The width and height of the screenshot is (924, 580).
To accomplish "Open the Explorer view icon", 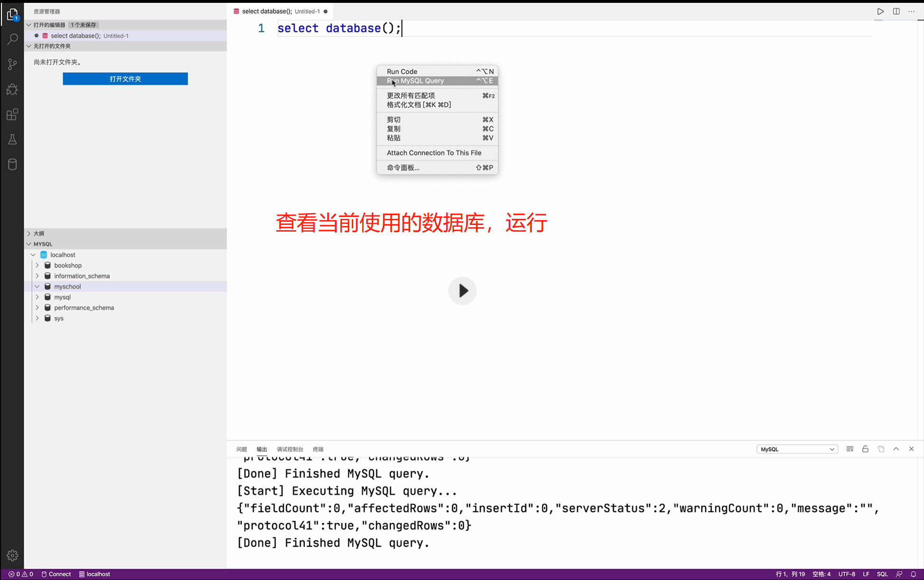I will [12, 14].
